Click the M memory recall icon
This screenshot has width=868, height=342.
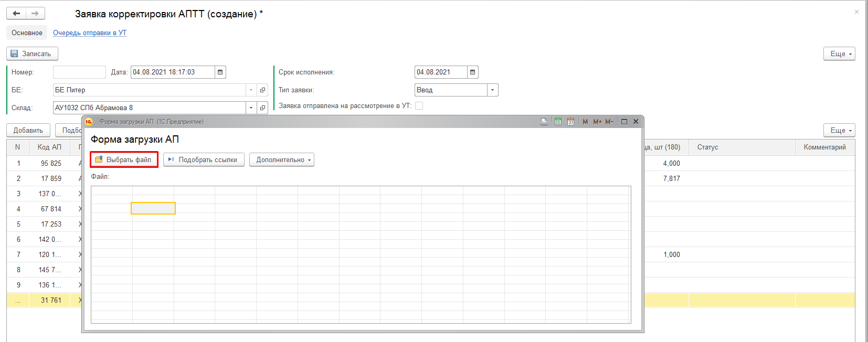coord(585,122)
